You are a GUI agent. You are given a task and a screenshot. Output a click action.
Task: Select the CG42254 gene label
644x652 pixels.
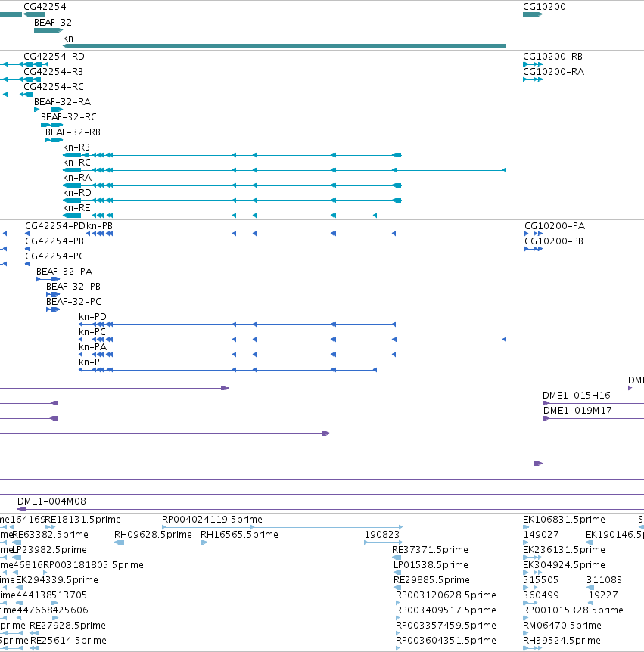coord(45,7)
